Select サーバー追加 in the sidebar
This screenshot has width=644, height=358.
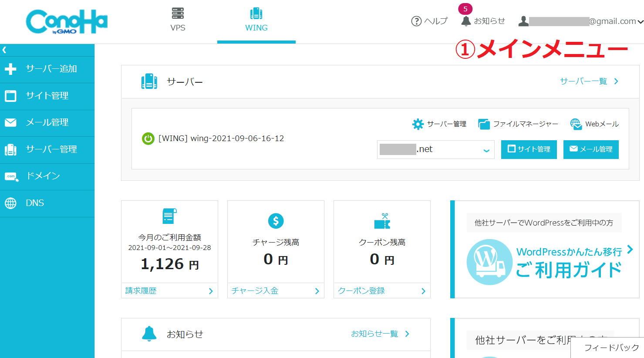[47, 69]
